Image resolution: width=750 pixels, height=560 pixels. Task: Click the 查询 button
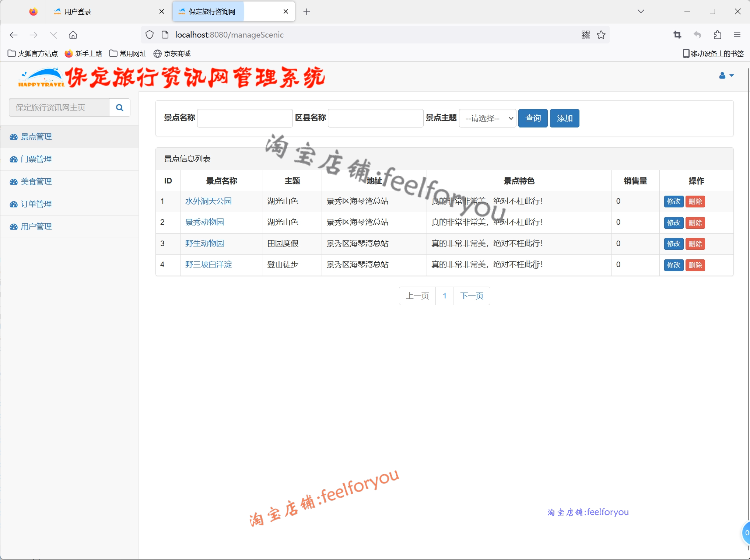pos(533,118)
